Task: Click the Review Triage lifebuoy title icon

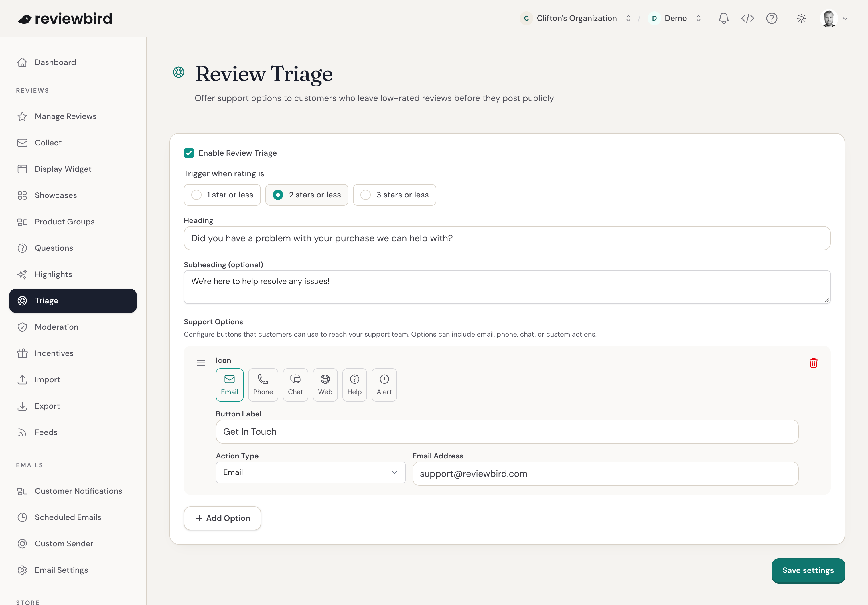Action: pyautogui.click(x=178, y=72)
